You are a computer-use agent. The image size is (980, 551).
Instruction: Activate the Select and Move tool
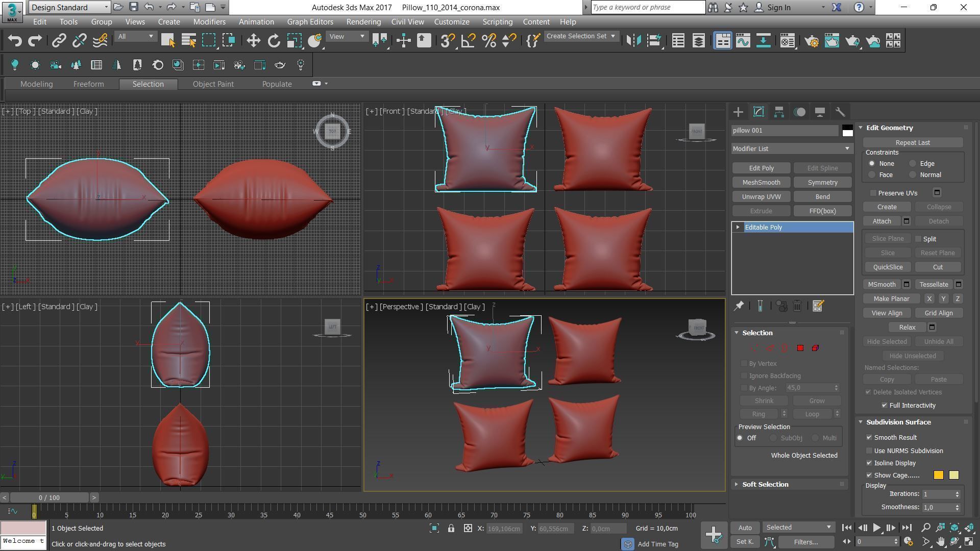253,41
